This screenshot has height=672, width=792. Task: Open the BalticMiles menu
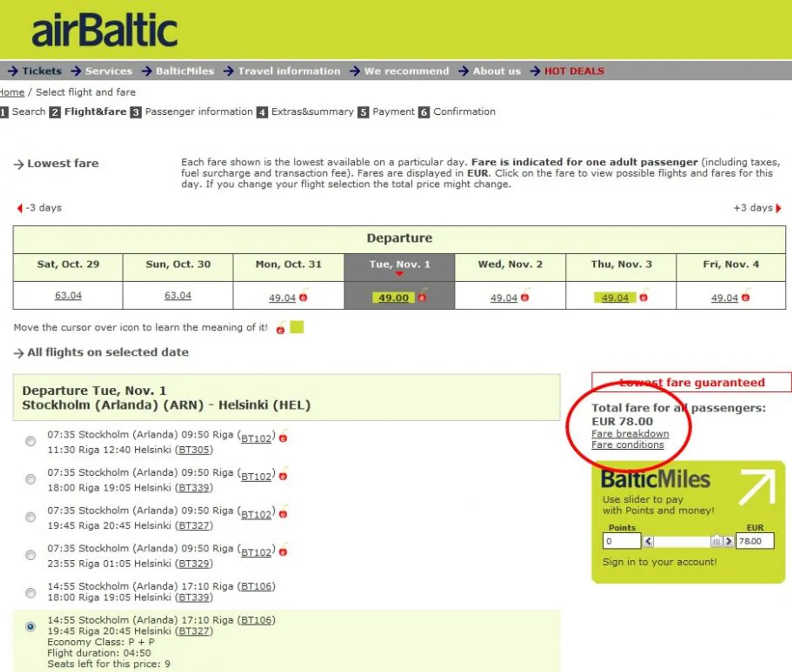(185, 71)
